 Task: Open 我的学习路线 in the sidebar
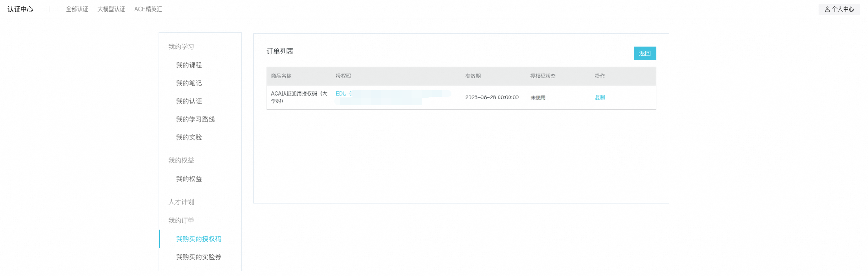click(195, 119)
